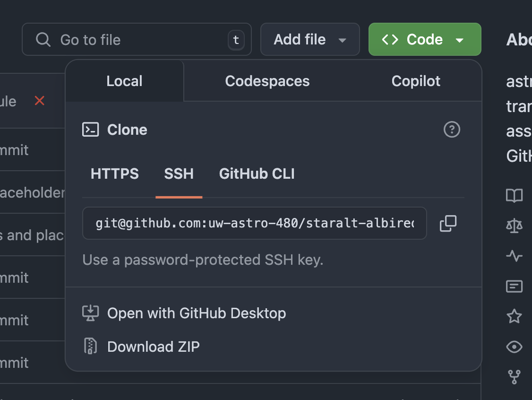Open the Code dropdown caret

[x=459, y=40]
